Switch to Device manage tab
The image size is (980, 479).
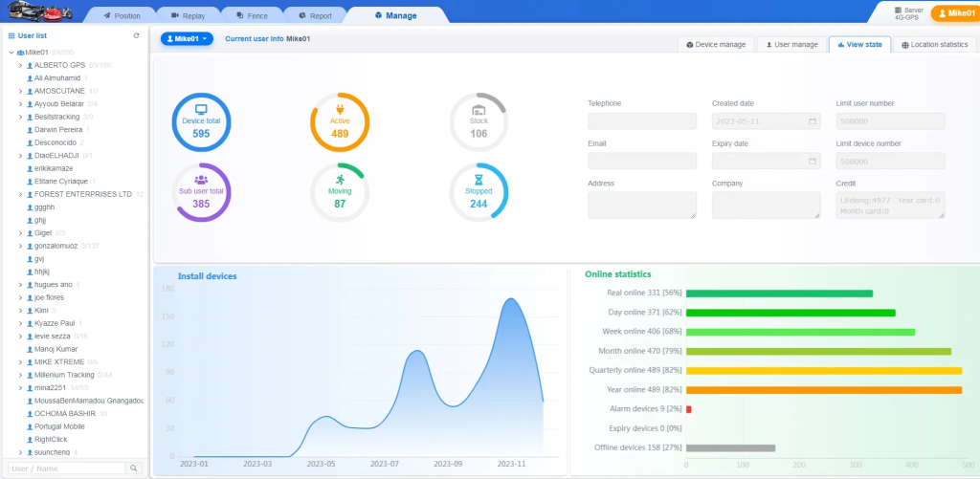click(x=716, y=44)
